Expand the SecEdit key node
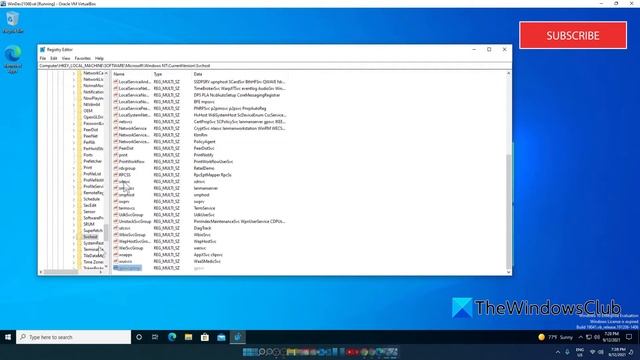Image resolution: width=640 pixels, height=360 pixels. pyautogui.click(x=74, y=205)
